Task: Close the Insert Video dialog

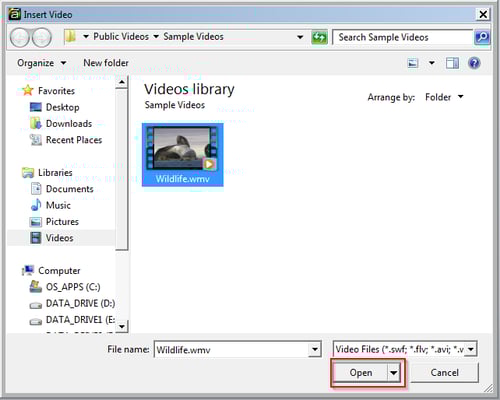Action: (483, 14)
